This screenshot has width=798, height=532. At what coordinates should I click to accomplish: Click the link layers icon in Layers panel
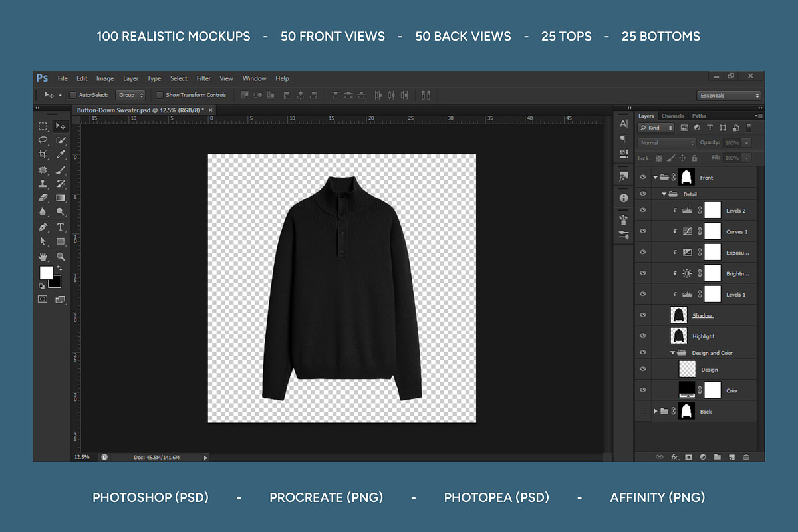pos(659,457)
